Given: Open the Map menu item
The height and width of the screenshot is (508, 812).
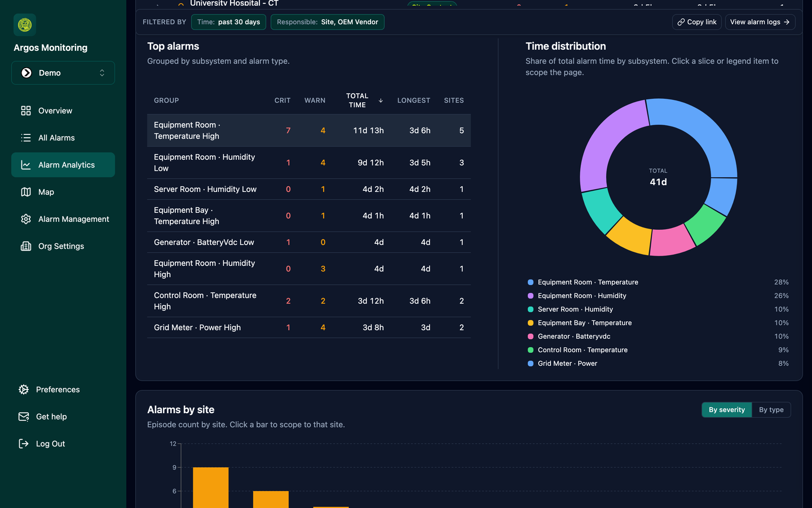Looking at the screenshot, I should pos(63,192).
